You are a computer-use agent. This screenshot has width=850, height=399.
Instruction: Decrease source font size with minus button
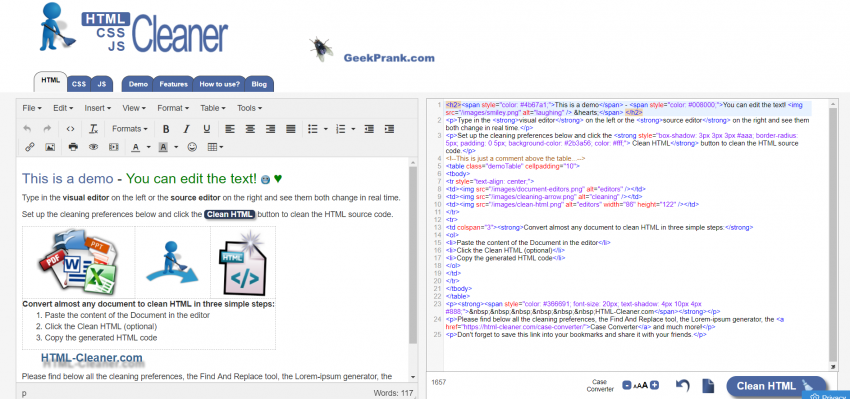627,385
